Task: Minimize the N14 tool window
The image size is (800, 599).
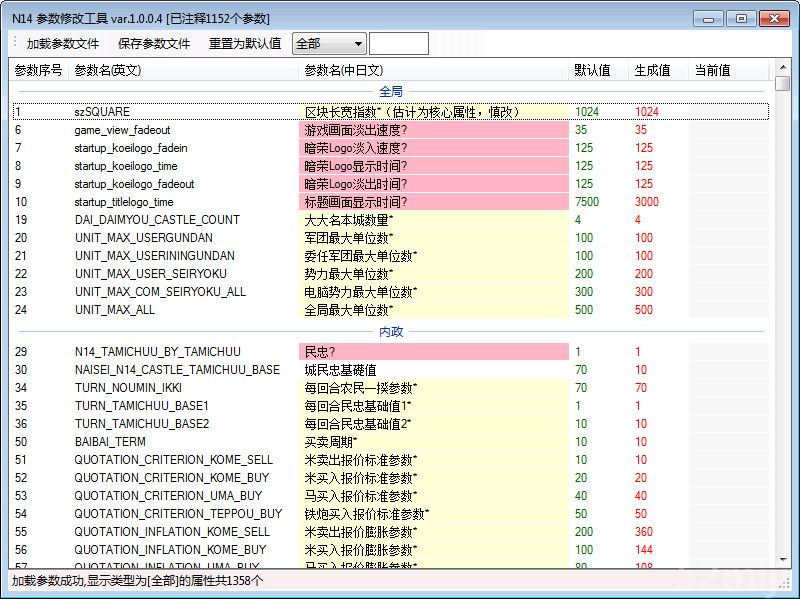Action: point(709,18)
